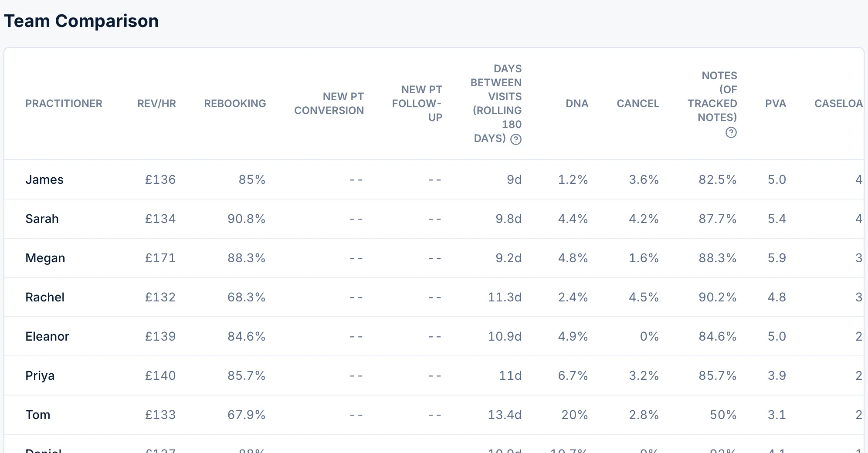Sort by the REBOOKING column header
868x453 pixels.
click(235, 104)
